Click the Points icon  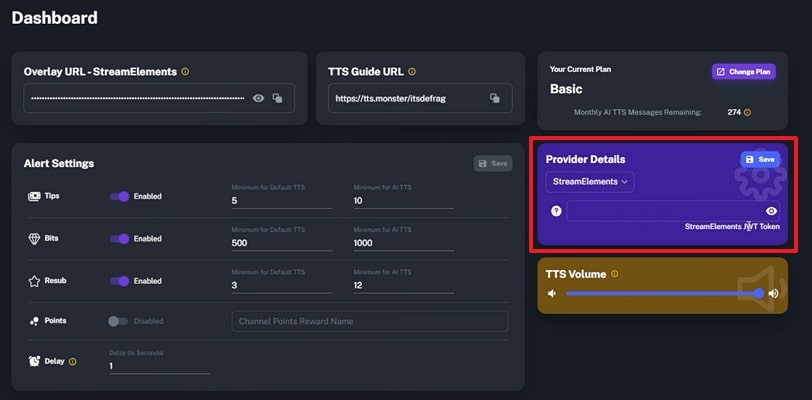34,321
